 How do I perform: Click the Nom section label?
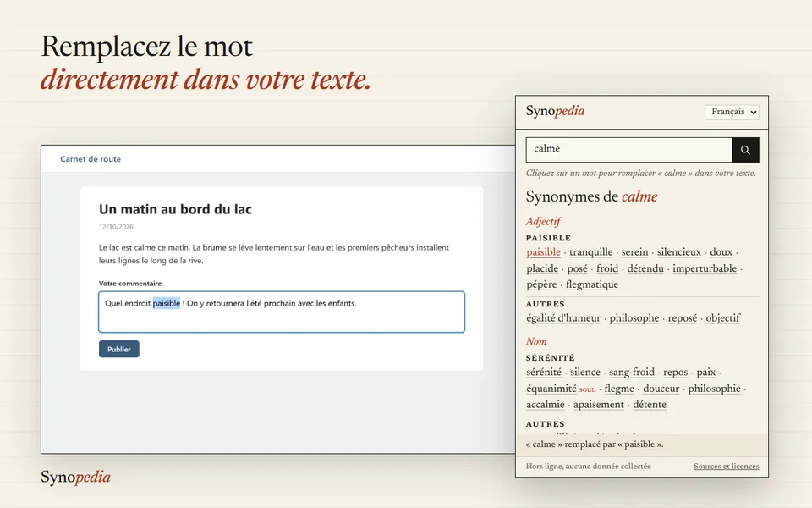pyautogui.click(x=536, y=341)
